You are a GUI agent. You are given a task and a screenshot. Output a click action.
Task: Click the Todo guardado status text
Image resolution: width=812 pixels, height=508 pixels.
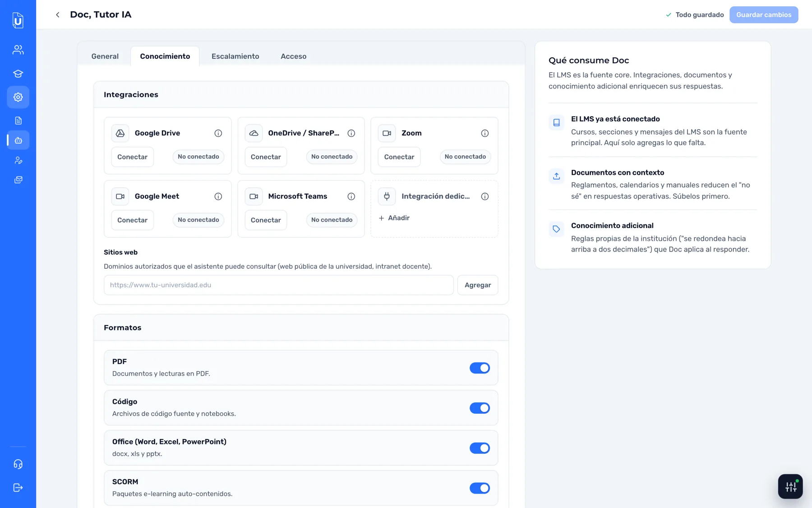tap(700, 15)
